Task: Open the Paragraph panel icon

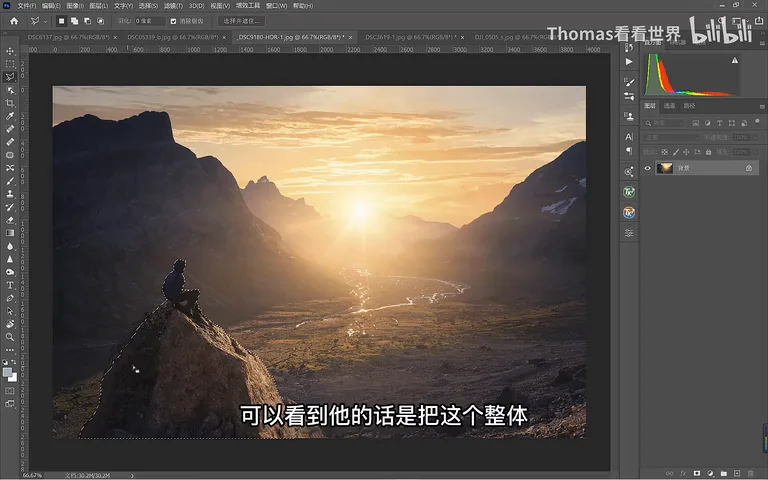Action: pyautogui.click(x=629, y=151)
